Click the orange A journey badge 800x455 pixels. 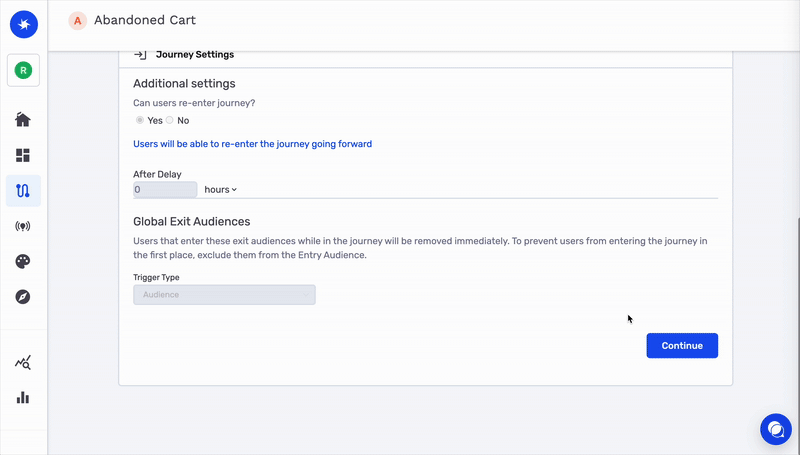[77, 20]
